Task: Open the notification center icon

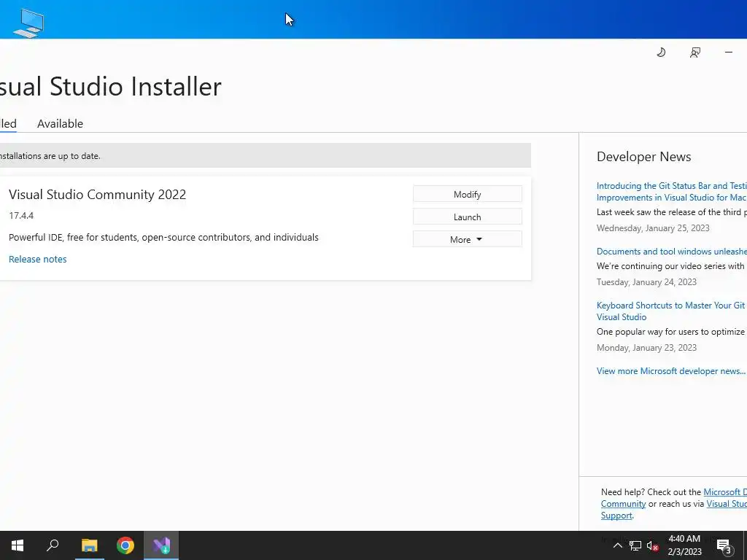Action: pos(724,546)
